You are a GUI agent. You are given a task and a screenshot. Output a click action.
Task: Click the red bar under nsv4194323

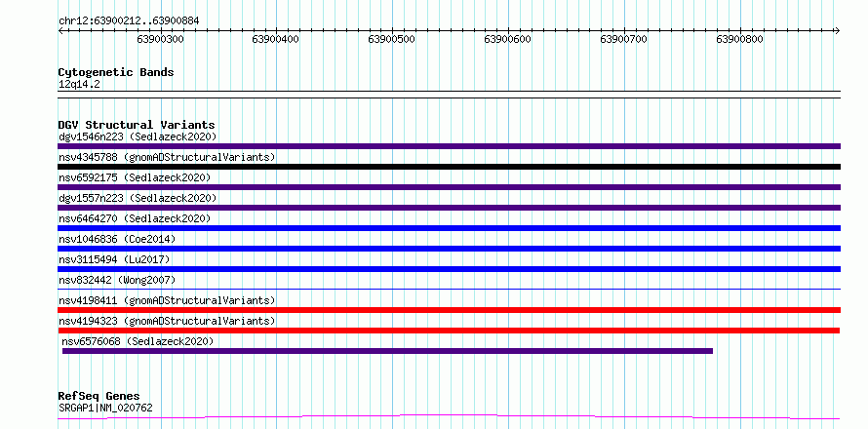449,331
